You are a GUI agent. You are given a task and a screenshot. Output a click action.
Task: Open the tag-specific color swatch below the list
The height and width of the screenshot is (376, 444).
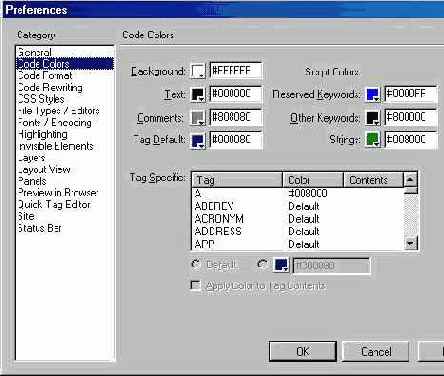tap(281, 265)
